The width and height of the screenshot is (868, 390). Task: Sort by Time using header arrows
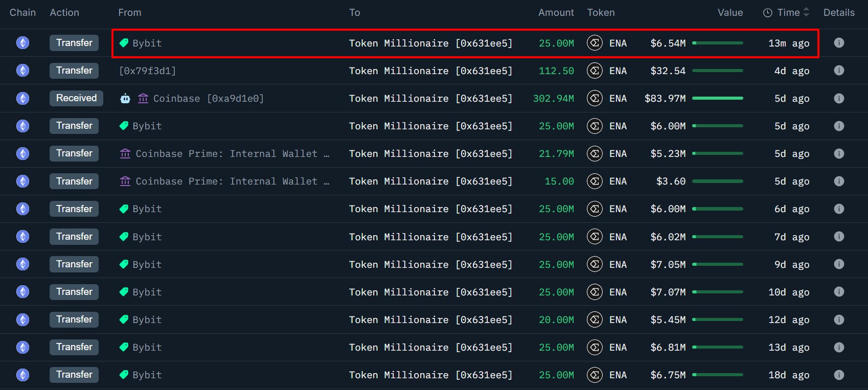(x=806, y=12)
